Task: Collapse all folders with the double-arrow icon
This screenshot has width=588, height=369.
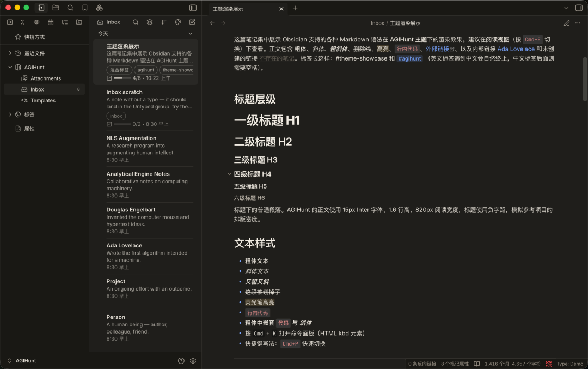Action: 22,22
